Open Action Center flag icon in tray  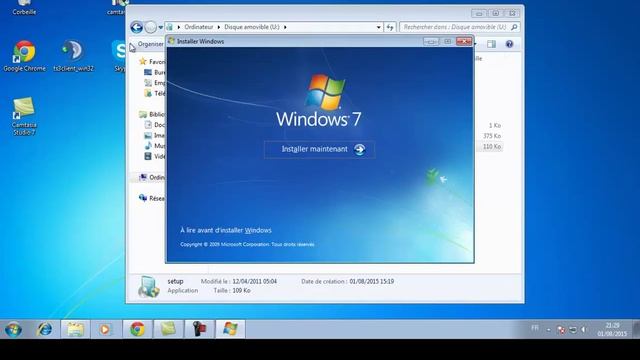tap(562, 330)
